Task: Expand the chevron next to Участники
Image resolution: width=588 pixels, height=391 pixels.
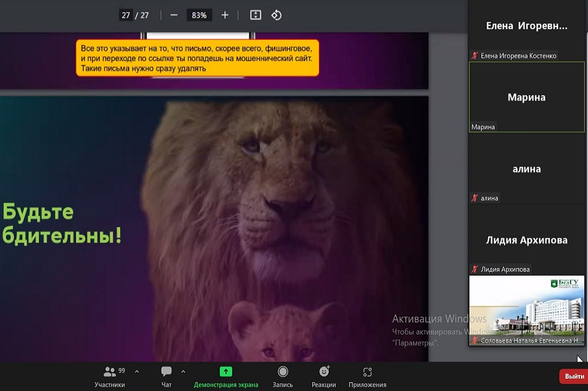Action: click(137, 372)
